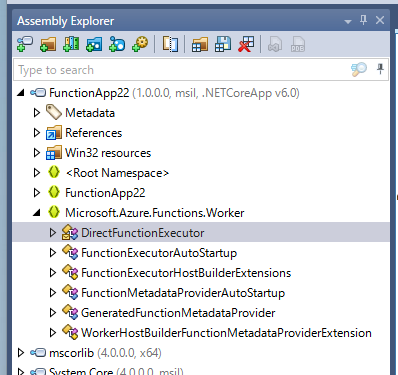Expand the References node
The height and width of the screenshot is (375, 398).
click(37, 133)
